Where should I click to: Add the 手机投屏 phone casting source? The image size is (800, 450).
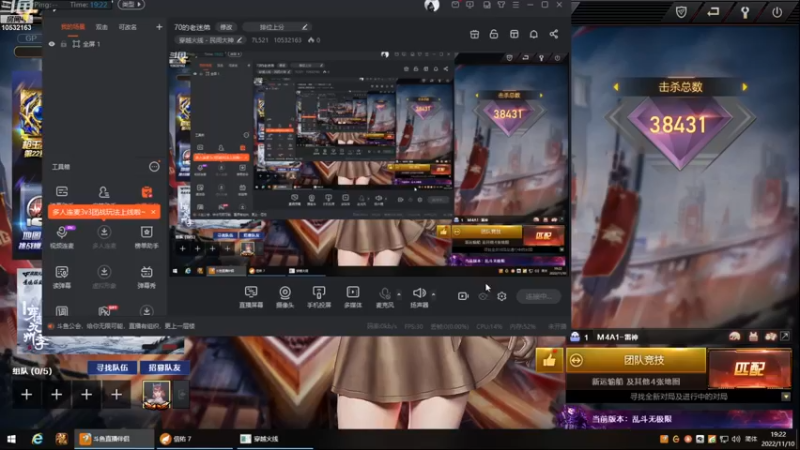pos(319,296)
